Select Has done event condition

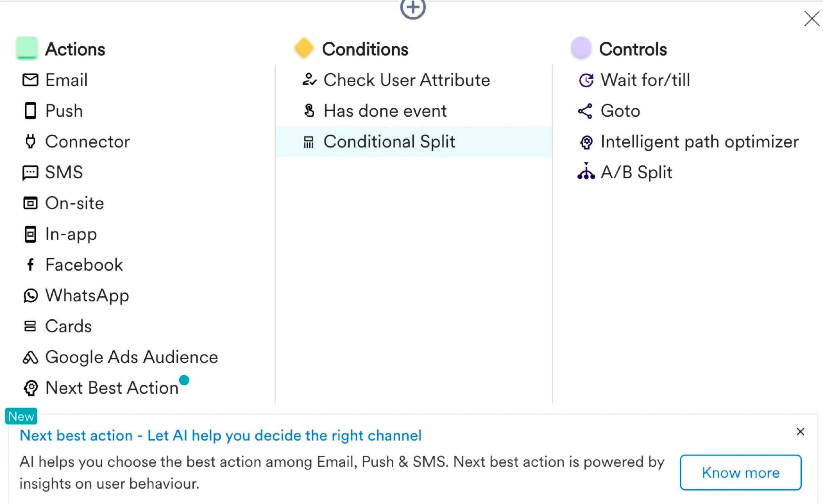[385, 111]
